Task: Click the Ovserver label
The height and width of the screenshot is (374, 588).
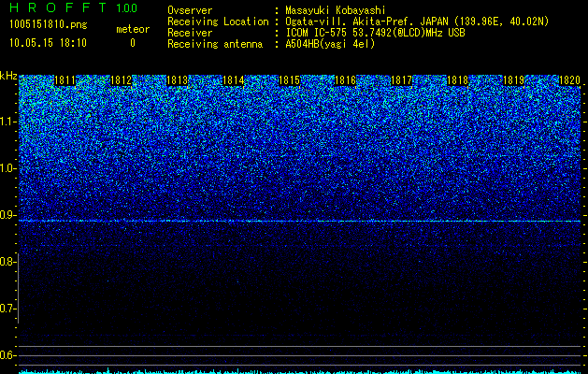Action: coord(190,10)
